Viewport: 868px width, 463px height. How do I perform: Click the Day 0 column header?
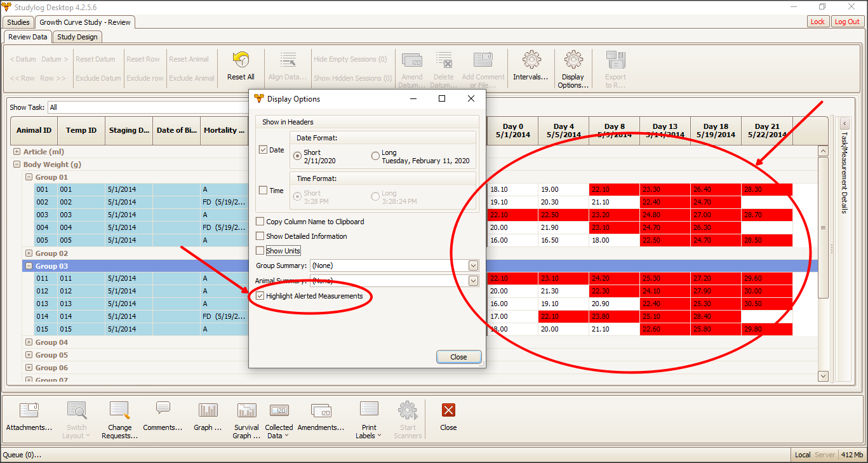tap(513, 130)
